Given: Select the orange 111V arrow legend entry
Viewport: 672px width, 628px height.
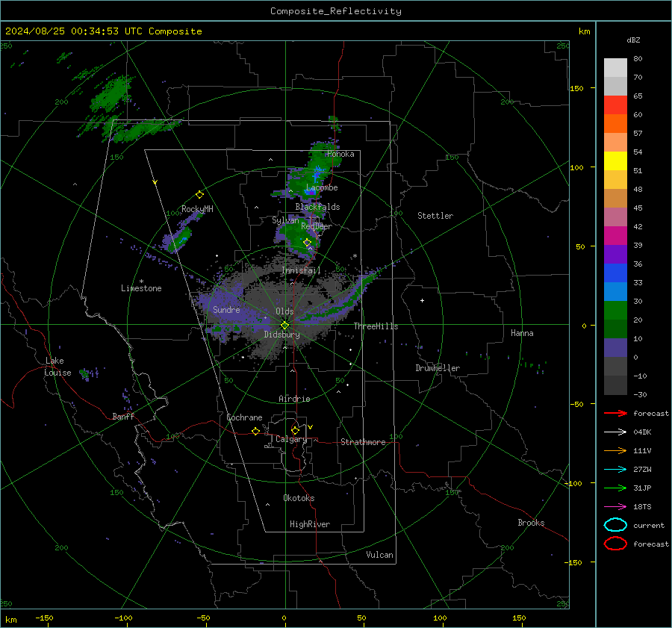Looking at the screenshot, I should click(615, 450).
